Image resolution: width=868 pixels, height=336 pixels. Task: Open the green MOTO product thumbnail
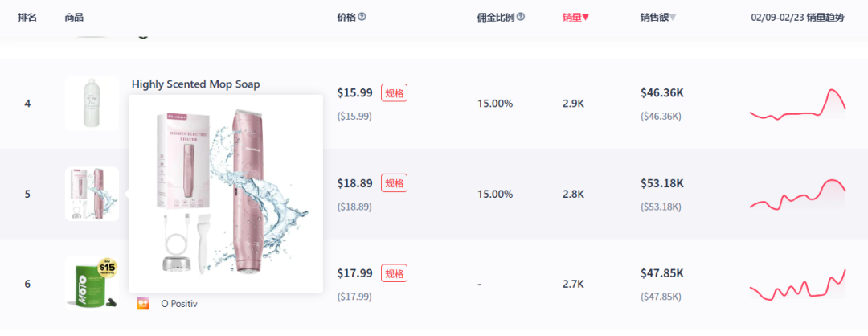coord(92,284)
